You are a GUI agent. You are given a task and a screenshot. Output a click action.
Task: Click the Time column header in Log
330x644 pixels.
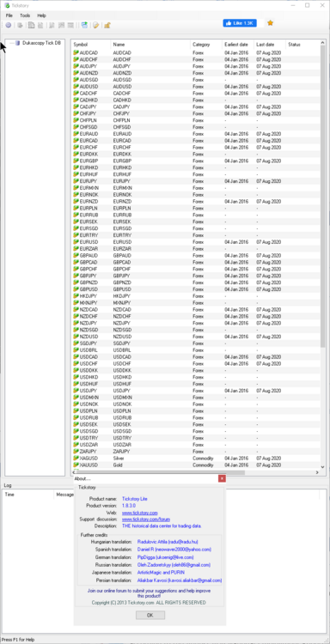(28, 495)
